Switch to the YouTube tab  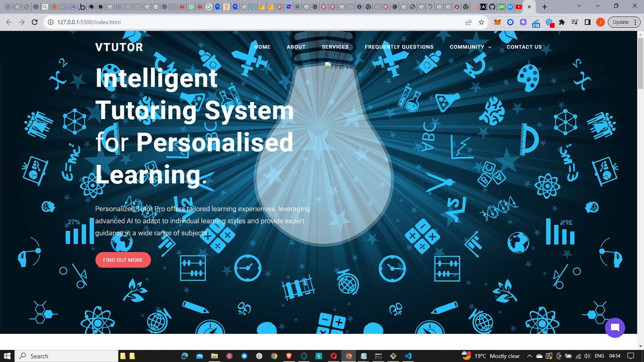pos(519,6)
